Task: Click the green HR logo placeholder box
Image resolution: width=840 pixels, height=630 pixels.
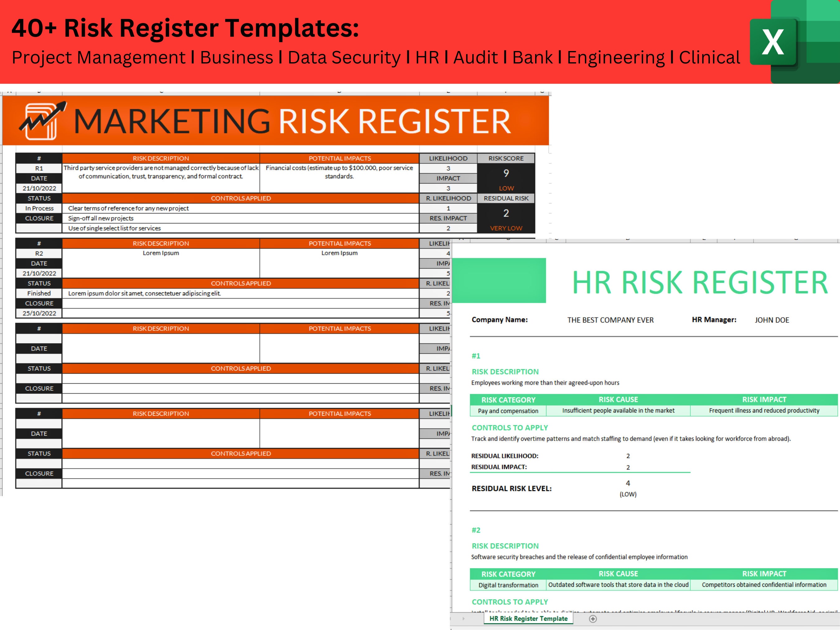Action: pyautogui.click(x=499, y=280)
